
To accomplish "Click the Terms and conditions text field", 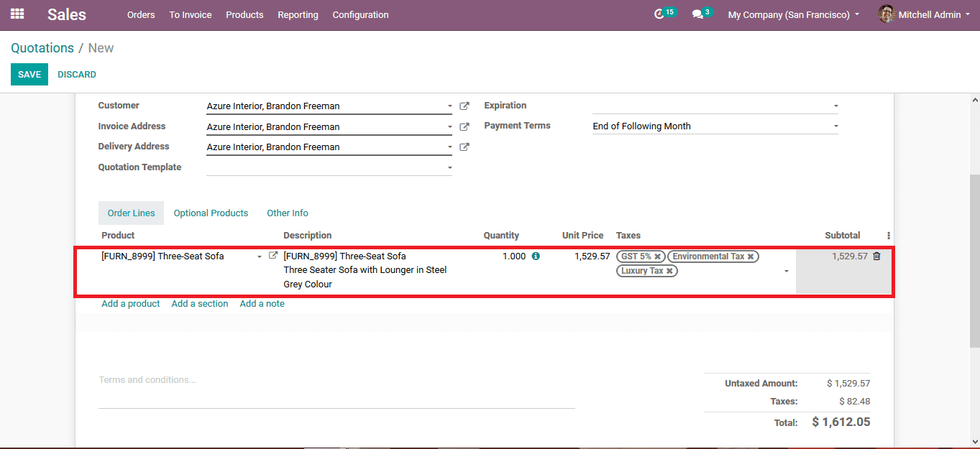I will pos(336,388).
